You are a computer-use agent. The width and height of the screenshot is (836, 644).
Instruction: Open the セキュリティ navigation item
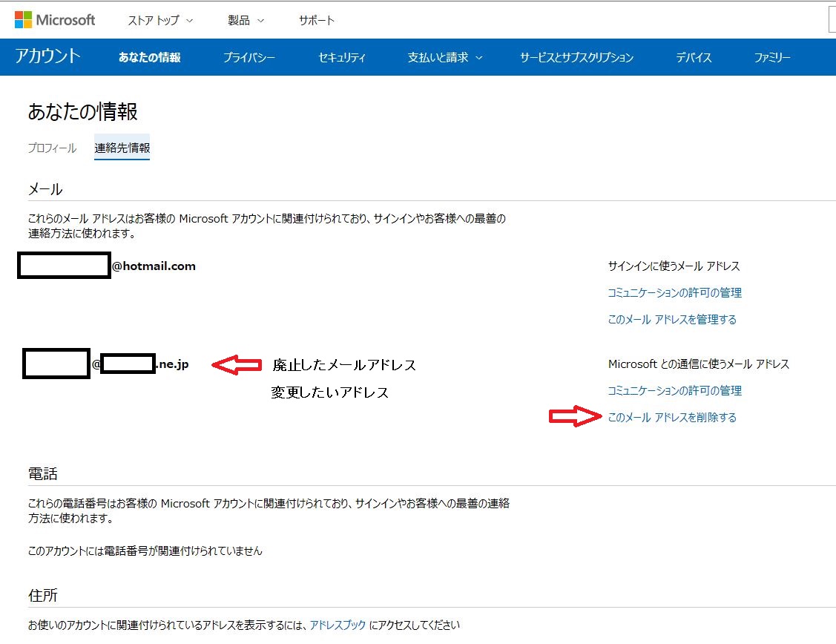pyautogui.click(x=342, y=58)
